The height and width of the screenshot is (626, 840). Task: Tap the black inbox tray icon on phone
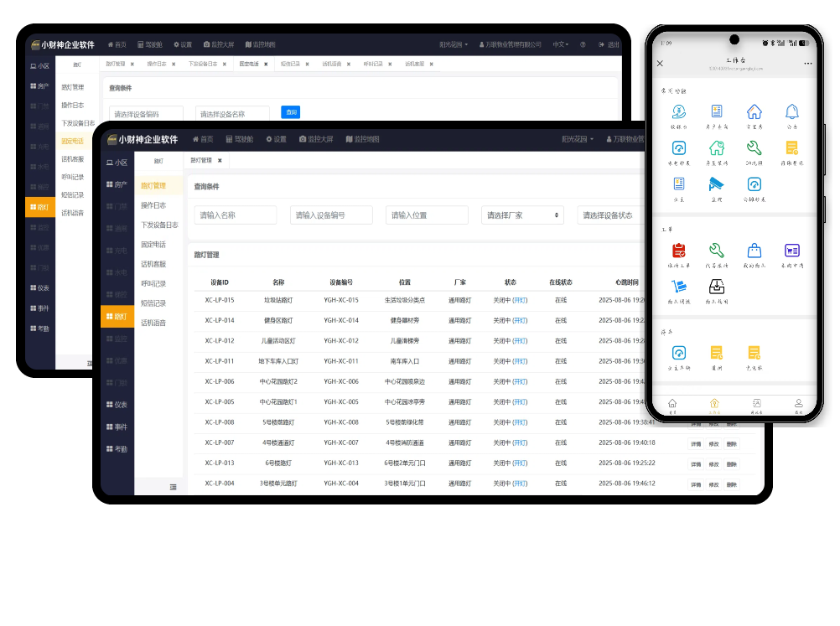point(716,286)
